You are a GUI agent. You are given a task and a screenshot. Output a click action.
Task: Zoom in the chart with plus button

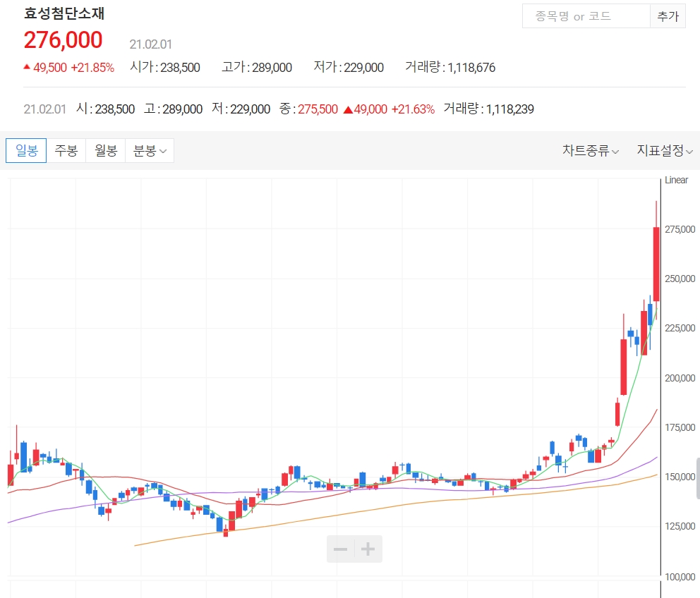[x=368, y=549]
